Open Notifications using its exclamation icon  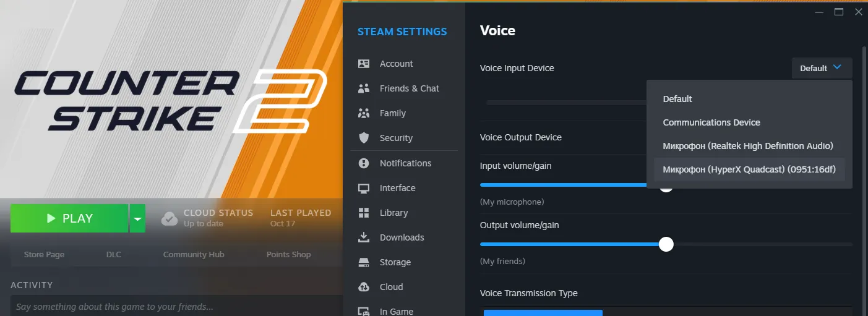[x=364, y=163]
